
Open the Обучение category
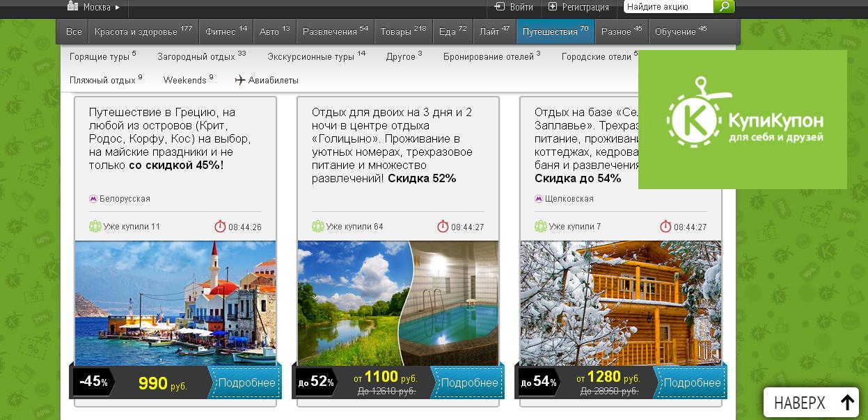(x=680, y=31)
